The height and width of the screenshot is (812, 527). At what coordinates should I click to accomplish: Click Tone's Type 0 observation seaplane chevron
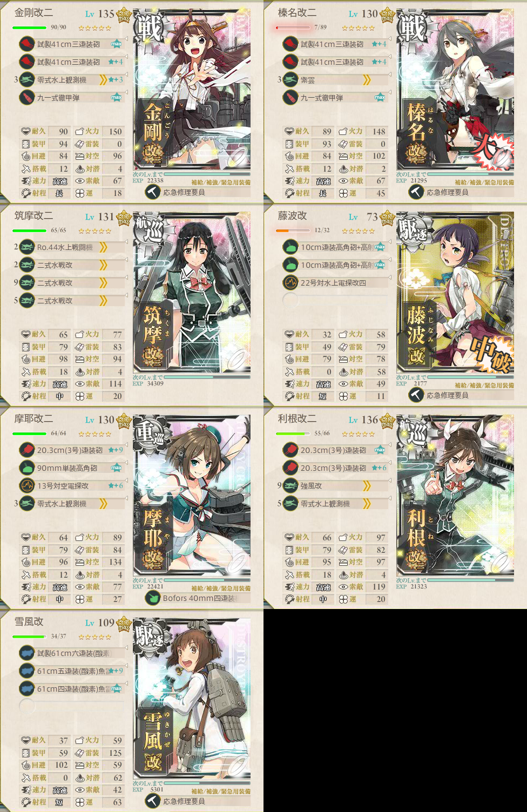click(x=367, y=504)
